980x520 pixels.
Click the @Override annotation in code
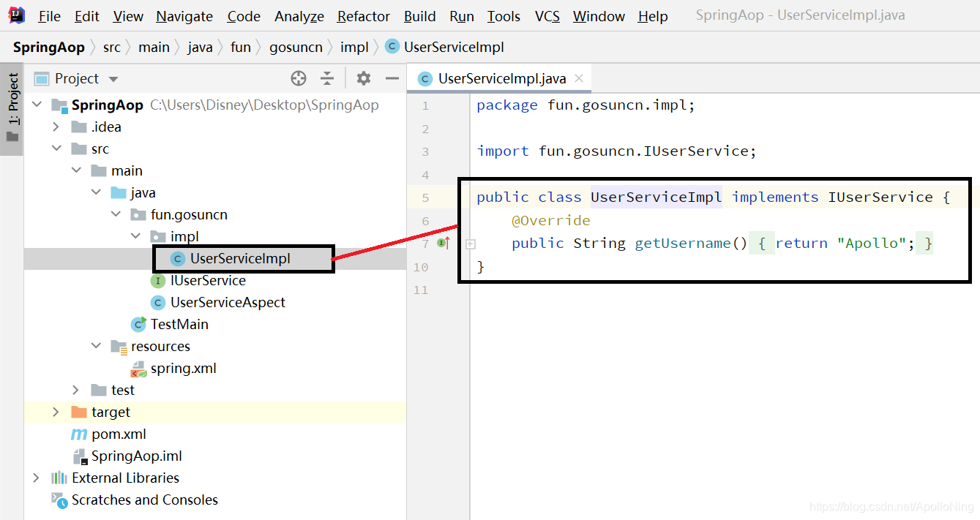pyautogui.click(x=550, y=220)
